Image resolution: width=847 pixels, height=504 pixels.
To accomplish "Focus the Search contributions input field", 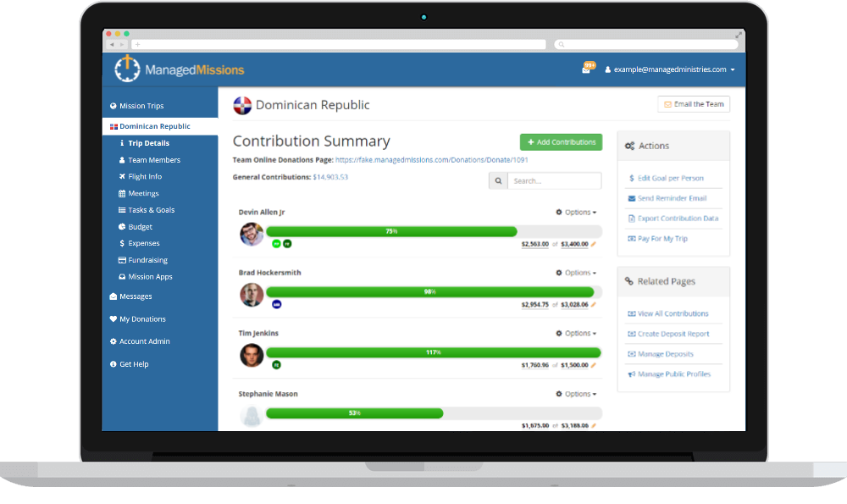I will 554,181.
